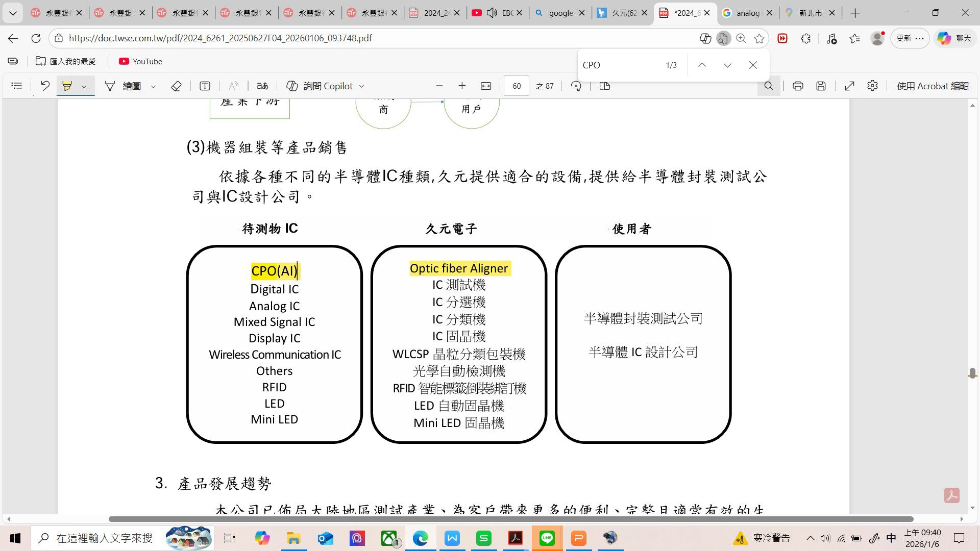The width and height of the screenshot is (980, 551).
Task: Print the PDF document
Action: 798,86
